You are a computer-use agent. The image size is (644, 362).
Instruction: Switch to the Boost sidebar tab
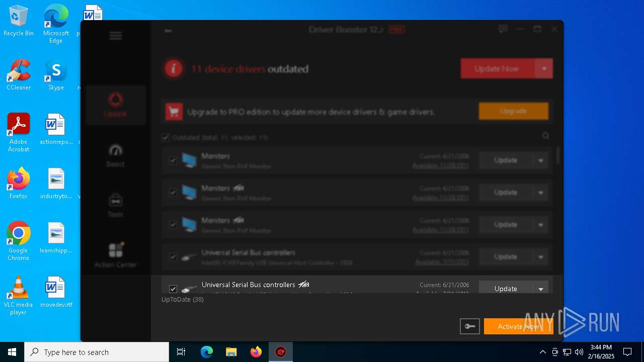click(116, 155)
